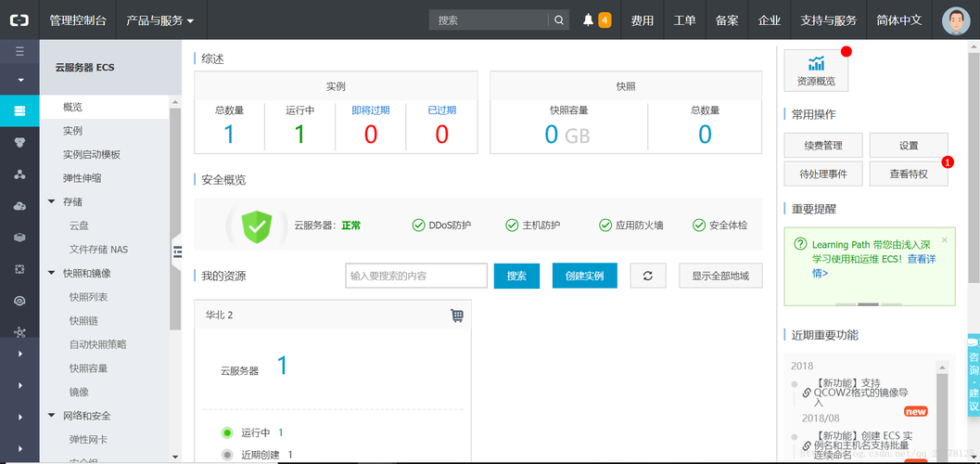Click the orange notification badge showing 4
Image resolution: width=980 pixels, height=464 pixels.
pos(605,20)
